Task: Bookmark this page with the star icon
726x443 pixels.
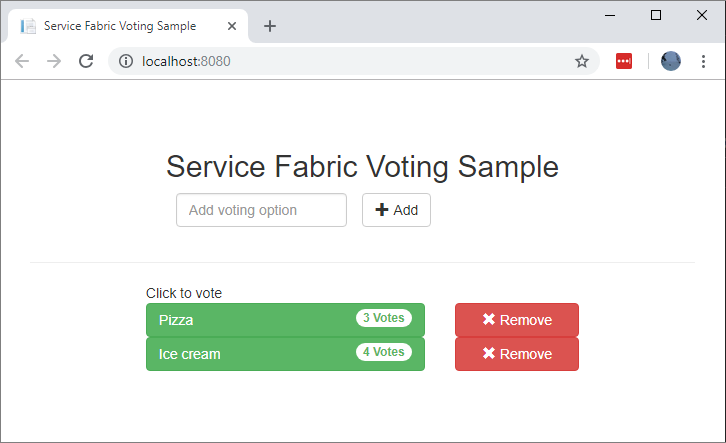Action: 581,61
